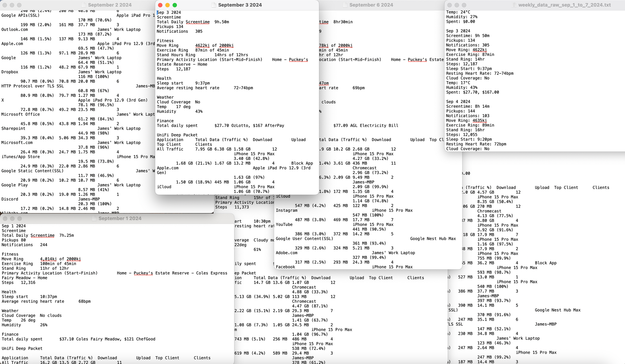Click 'Instagram' row in September 6 window
The width and height of the screenshot is (625, 364).
[287, 210]
